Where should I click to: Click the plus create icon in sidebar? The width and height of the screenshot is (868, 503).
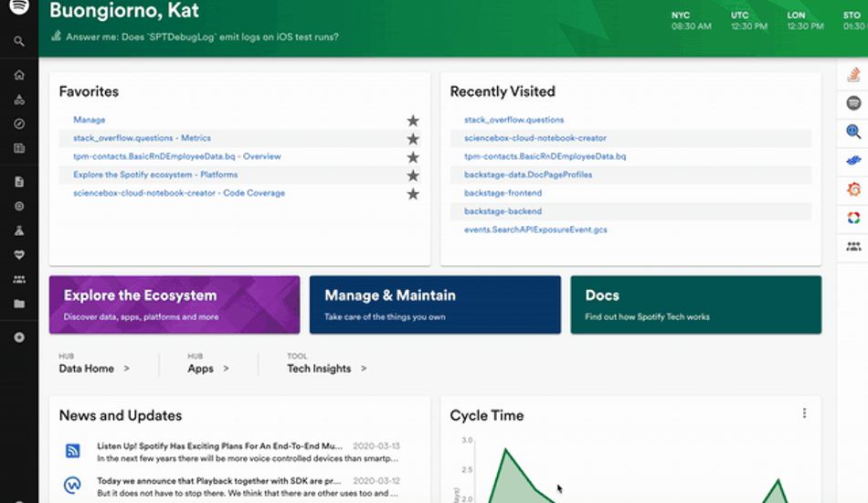[x=19, y=337]
